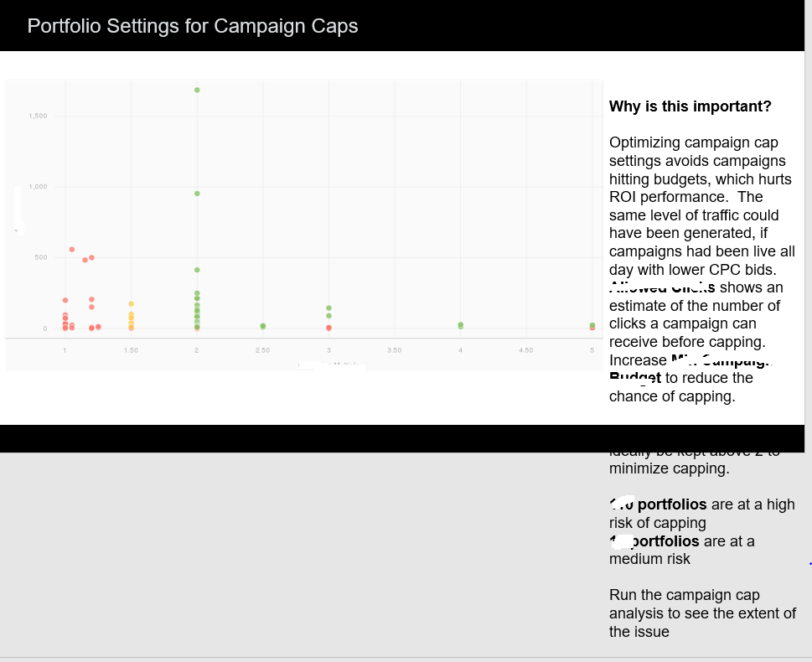The image size is (812, 662).
Task: Click the green data point at x-value 2.50
Action: click(263, 326)
